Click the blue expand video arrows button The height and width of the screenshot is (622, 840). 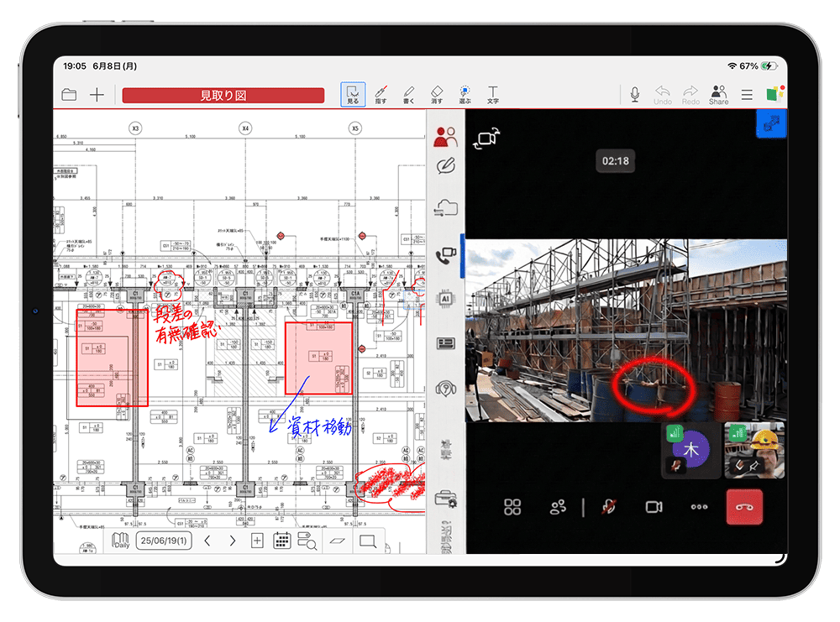771,123
